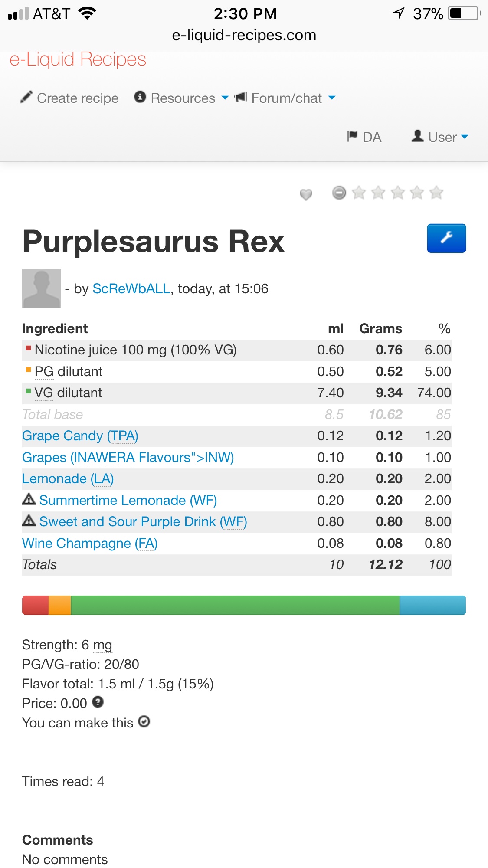Open the Create recipe page
Screen dimensions: 488x868
[x=70, y=98]
